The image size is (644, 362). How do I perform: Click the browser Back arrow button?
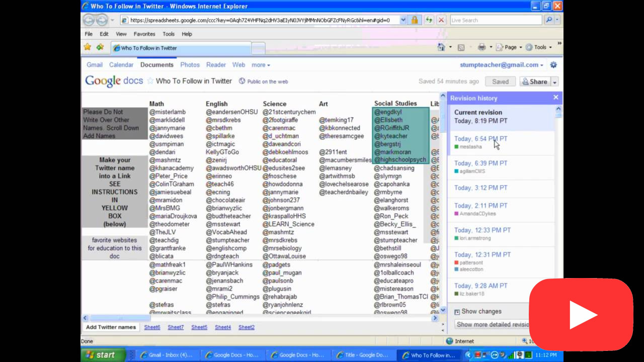pyautogui.click(x=89, y=20)
